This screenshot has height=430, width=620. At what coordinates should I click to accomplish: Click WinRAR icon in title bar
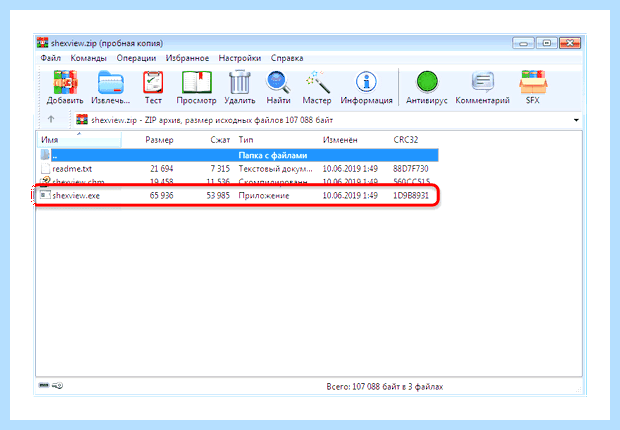tap(42, 42)
